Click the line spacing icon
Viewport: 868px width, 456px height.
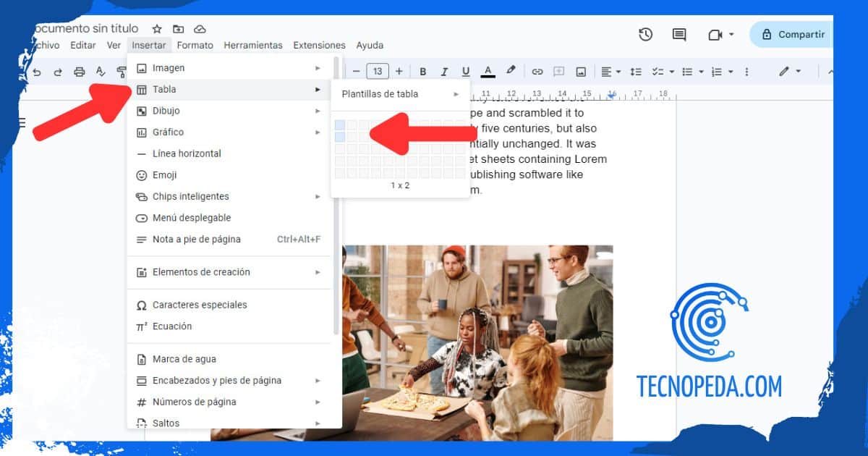pos(636,72)
